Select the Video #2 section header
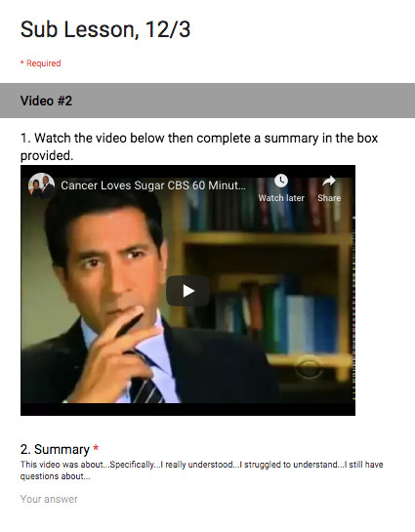The image size is (415, 532). 207,101
